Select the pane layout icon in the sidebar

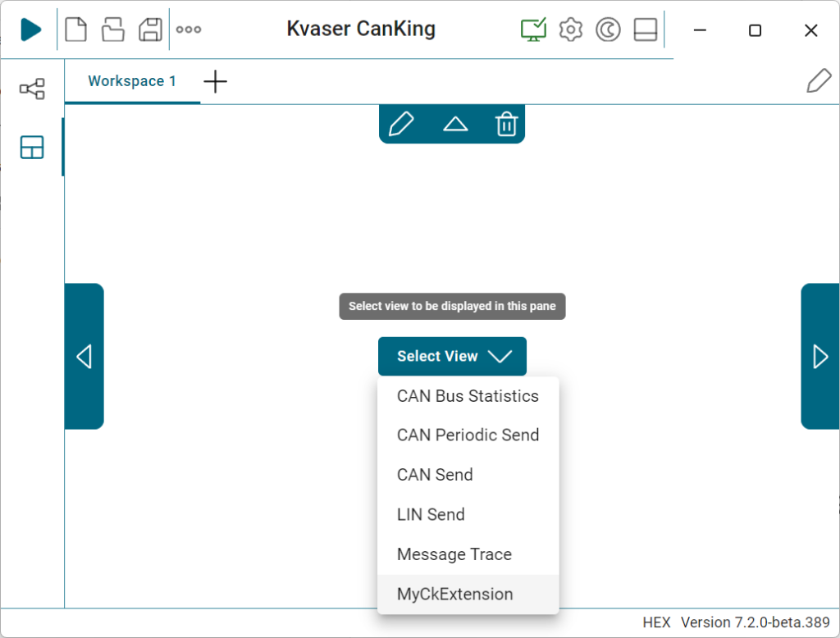coord(31,148)
